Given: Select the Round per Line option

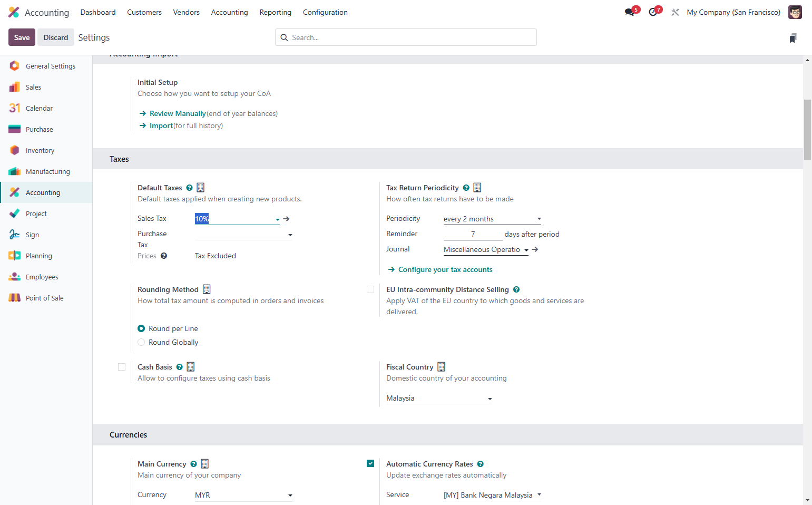Looking at the screenshot, I should click(x=141, y=328).
